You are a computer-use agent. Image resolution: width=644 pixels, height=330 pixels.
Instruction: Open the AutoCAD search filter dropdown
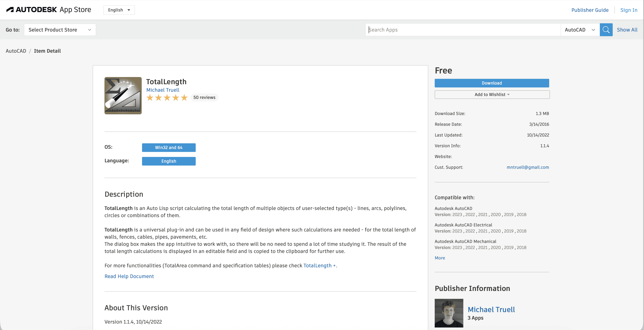tap(580, 30)
